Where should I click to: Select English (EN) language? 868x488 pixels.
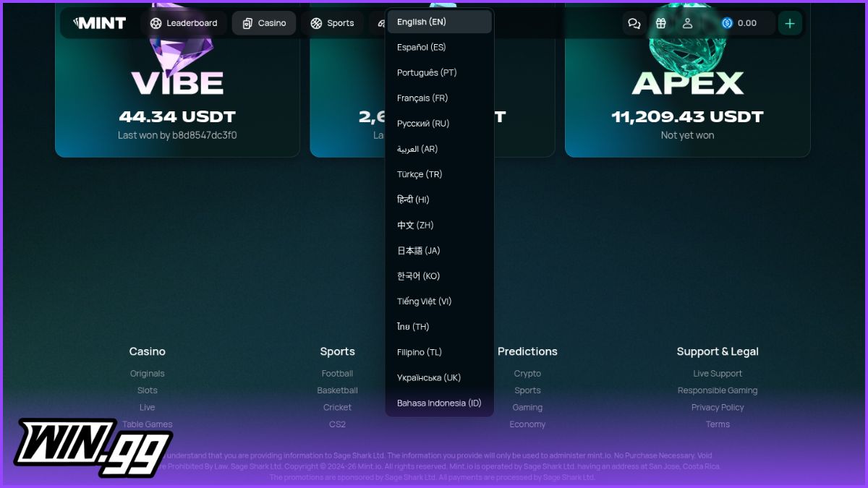pyautogui.click(x=440, y=22)
